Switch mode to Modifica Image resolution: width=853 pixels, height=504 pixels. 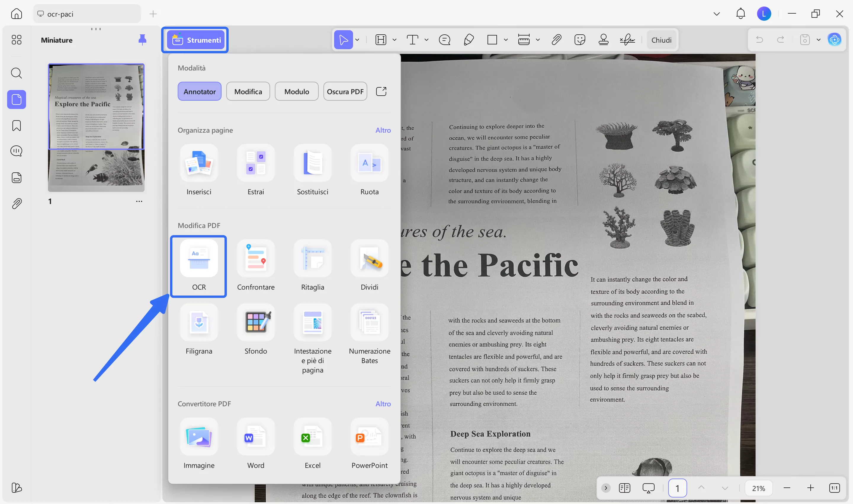248,92
